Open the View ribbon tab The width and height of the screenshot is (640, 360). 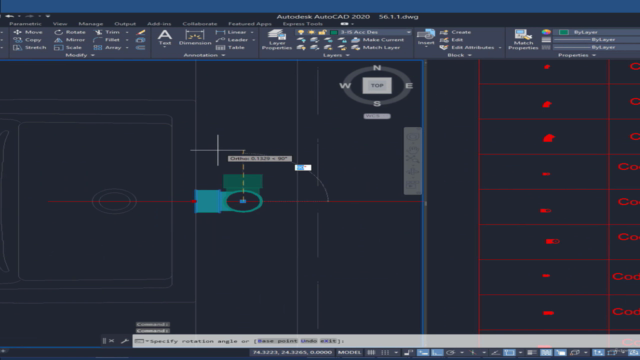[x=60, y=24]
